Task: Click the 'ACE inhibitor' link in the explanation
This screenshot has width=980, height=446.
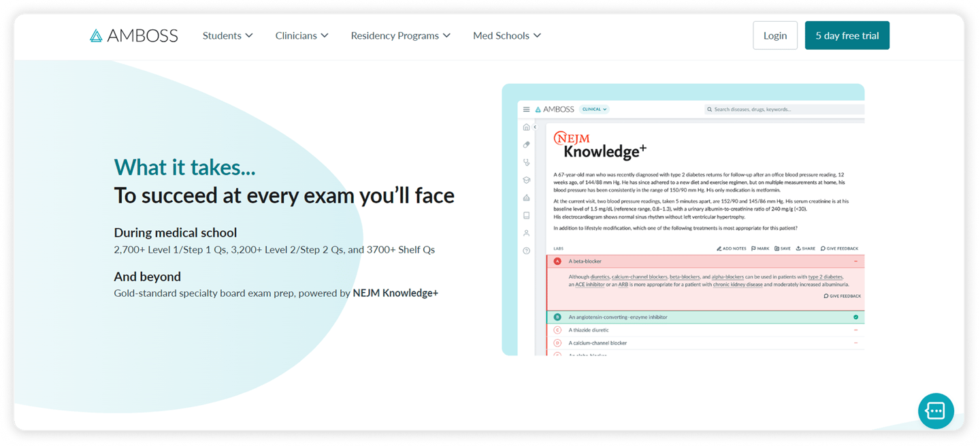Action: coord(590,285)
